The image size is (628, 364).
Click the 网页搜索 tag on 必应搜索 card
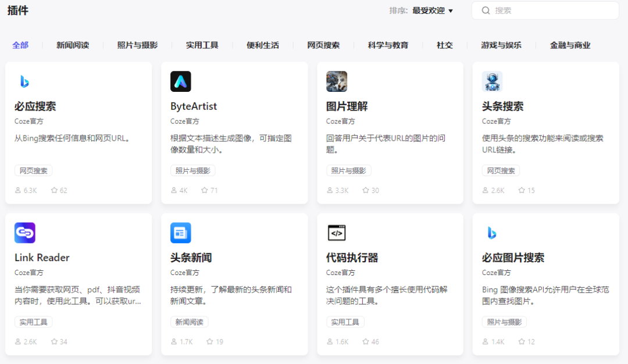[33, 170]
